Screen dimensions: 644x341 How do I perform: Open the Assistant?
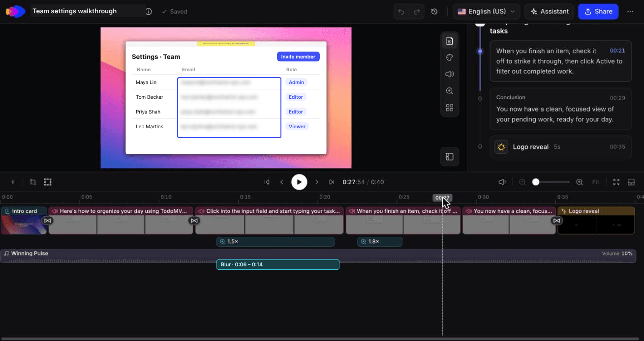point(550,11)
